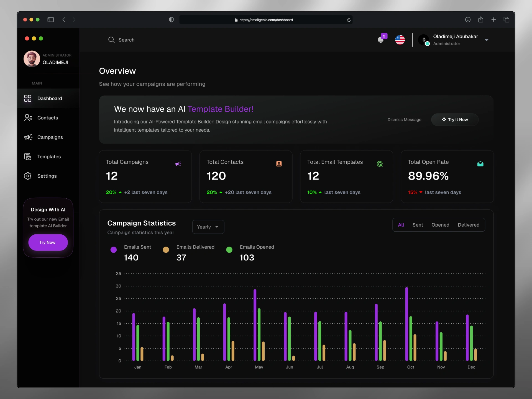
Task: Open Campaigns in the sidebar
Action: pyautogui.click(x=50, y=137)
